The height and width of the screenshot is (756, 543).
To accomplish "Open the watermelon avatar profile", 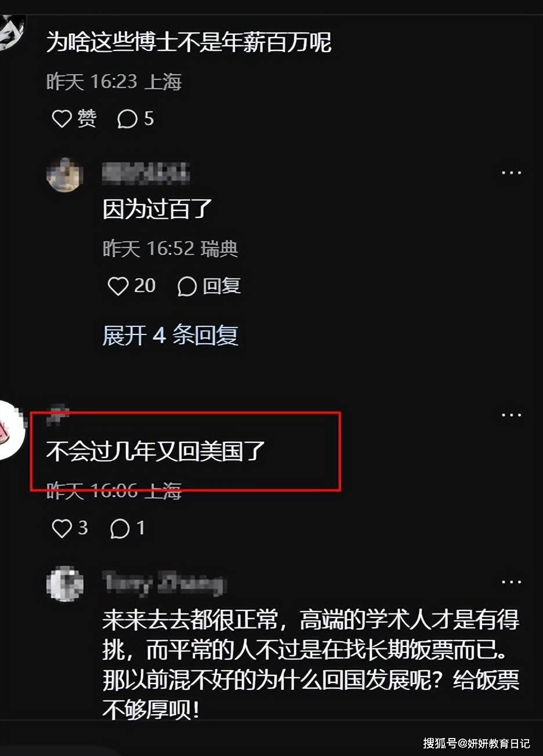I will tap(11, 430).
